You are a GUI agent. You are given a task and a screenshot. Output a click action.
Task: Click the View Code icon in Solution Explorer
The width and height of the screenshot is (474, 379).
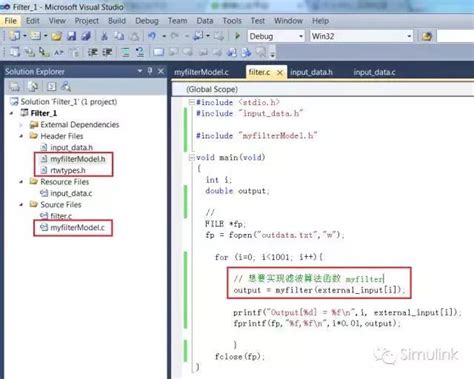(51, 87)
